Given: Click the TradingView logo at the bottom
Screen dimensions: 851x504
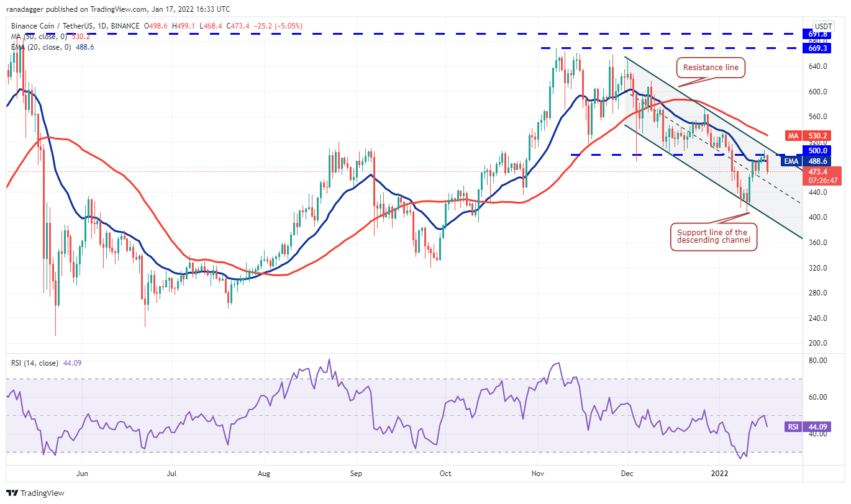Looking at the screenshot, I should [x=35, y=493].
